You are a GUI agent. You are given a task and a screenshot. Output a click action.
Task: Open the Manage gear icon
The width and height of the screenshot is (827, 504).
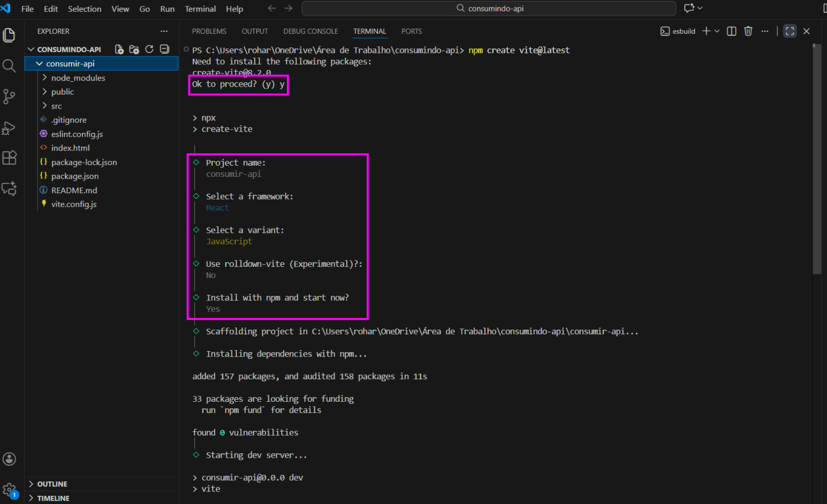tap(9, 490)
